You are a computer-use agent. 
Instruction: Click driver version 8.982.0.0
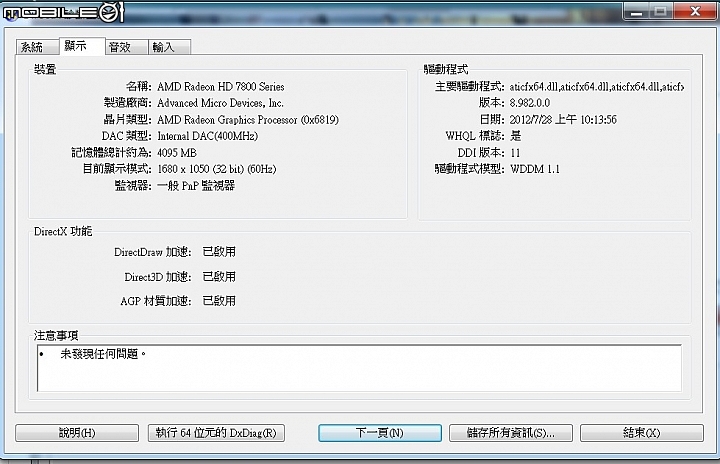pos(530,103)
